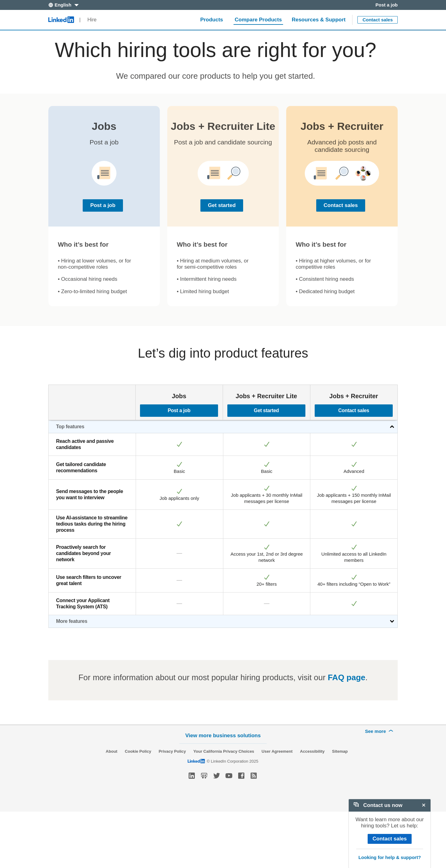Select the Compare Products tab
Screen dimensions: 446x868
tap(258, 20)
